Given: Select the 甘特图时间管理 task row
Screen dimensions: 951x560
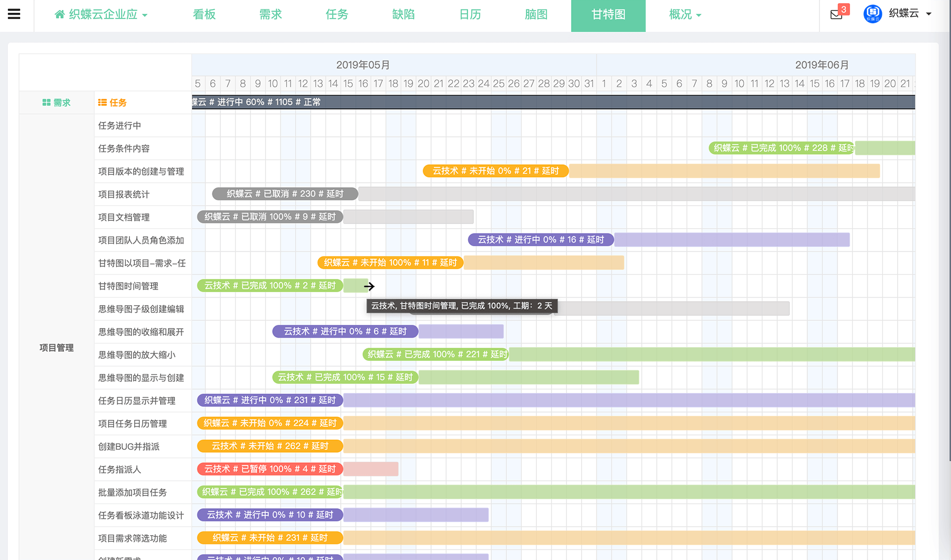Looking at the screenshot, I should (143, 286).
